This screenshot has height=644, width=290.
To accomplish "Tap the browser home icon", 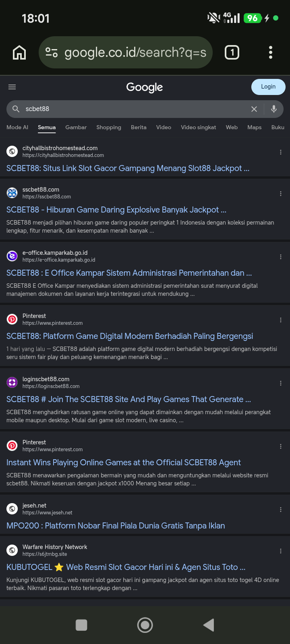I will click(19, 52).
